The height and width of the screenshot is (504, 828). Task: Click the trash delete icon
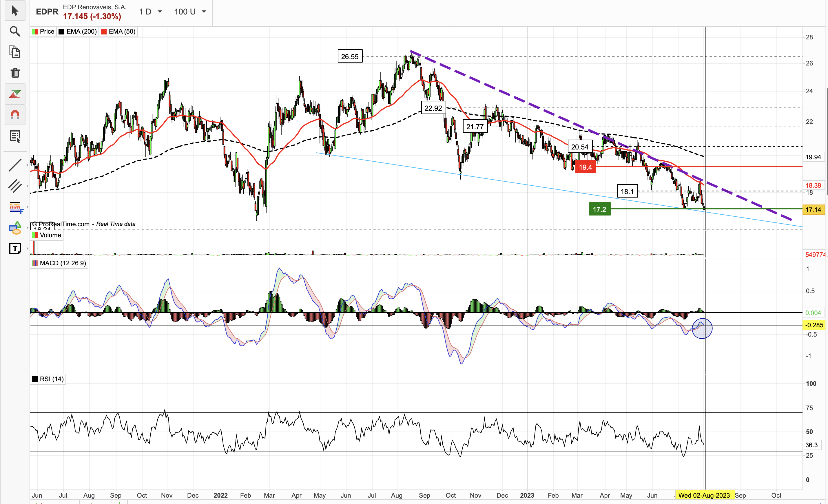click(15, 73)
